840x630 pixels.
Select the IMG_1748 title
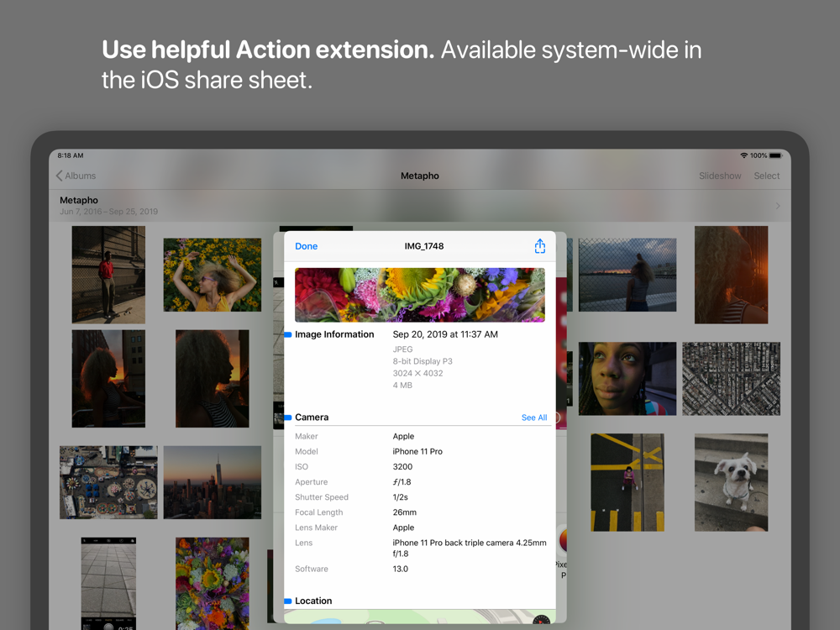click(423, 246)
